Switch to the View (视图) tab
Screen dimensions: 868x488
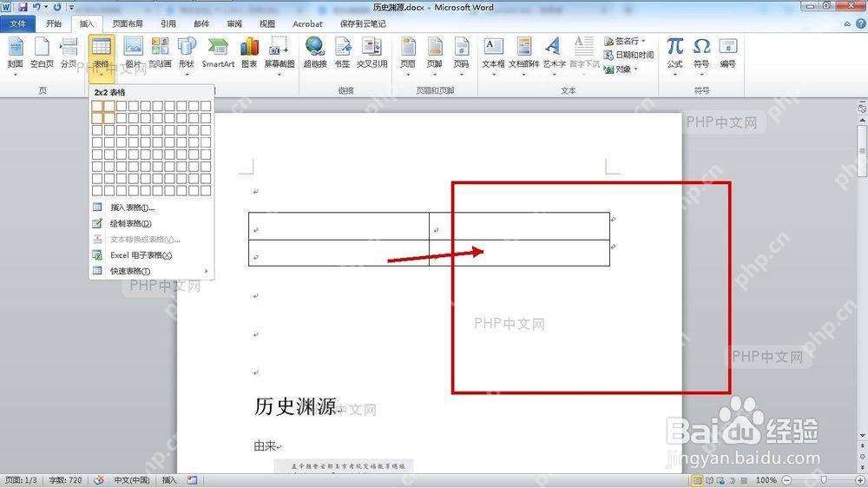[x=267, y=23]
